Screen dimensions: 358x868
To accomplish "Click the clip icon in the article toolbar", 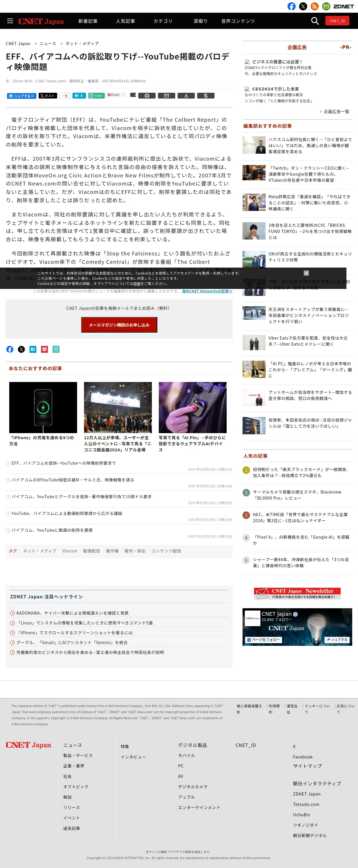I will 206,96.
